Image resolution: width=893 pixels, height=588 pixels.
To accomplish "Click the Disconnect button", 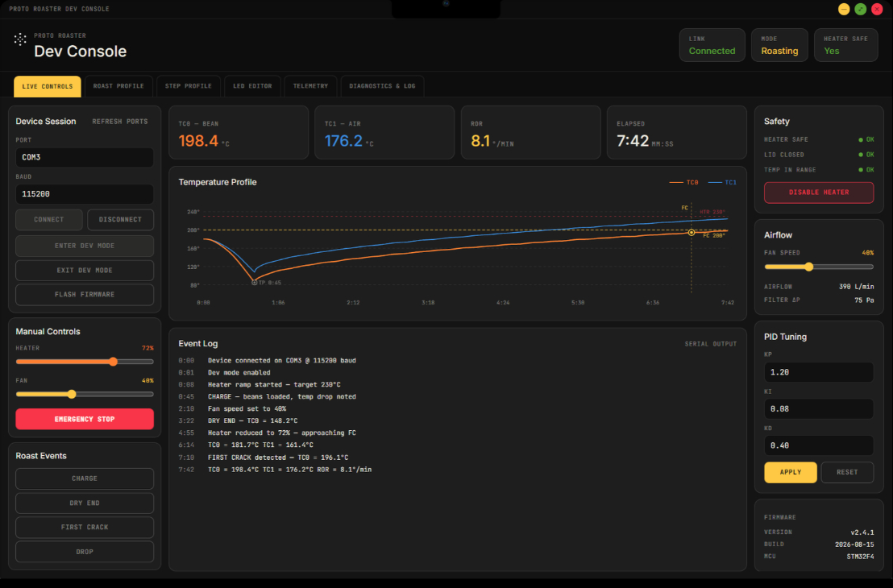I will [x=120, y=220].
